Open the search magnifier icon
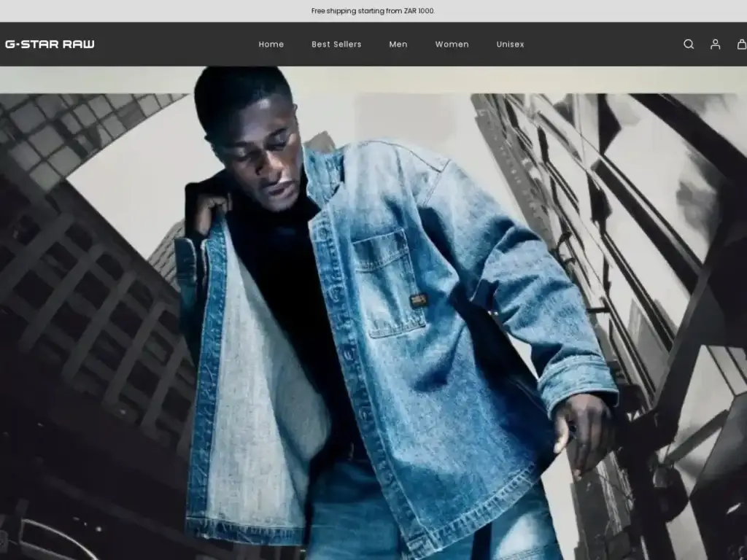The image size is (747, 560). point(688,44)
